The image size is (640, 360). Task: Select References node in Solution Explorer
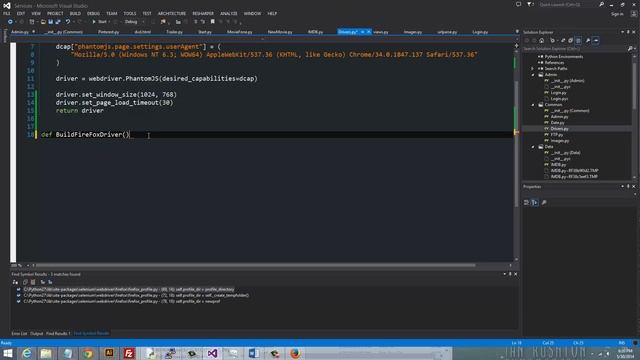pos(554,63)
